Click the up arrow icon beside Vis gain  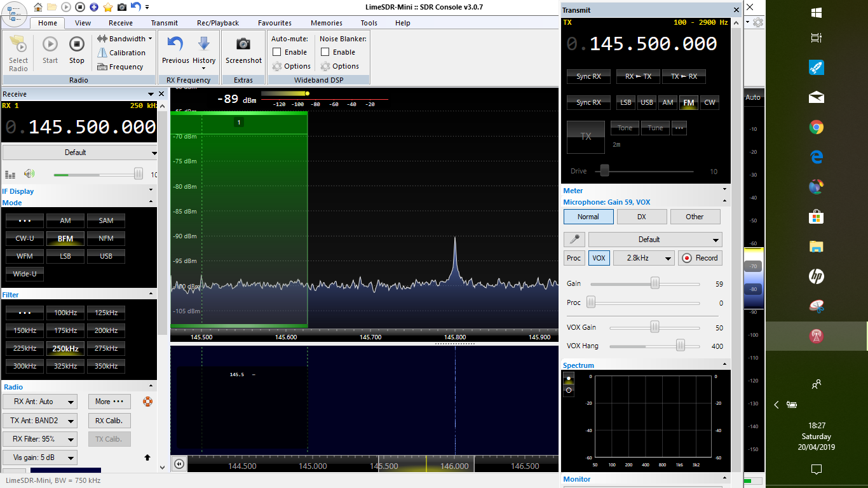coord(147,457)
